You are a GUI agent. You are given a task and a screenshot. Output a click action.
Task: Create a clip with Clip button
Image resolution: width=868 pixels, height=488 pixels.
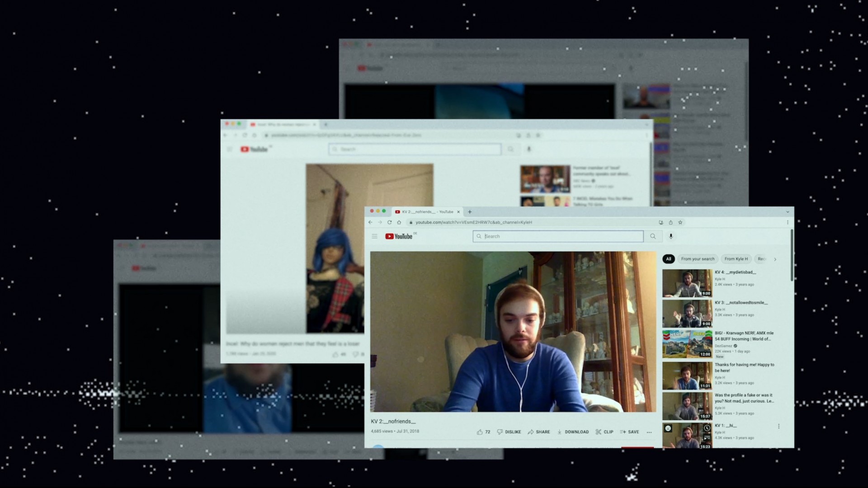[x=604, y=432]
